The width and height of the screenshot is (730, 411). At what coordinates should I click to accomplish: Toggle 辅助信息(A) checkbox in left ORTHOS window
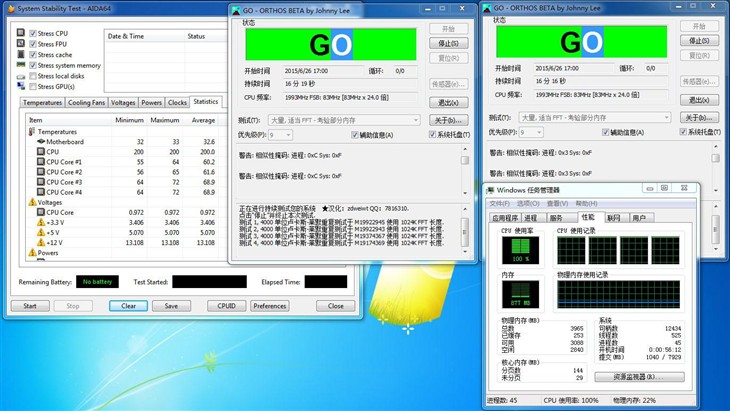(355, 135)
